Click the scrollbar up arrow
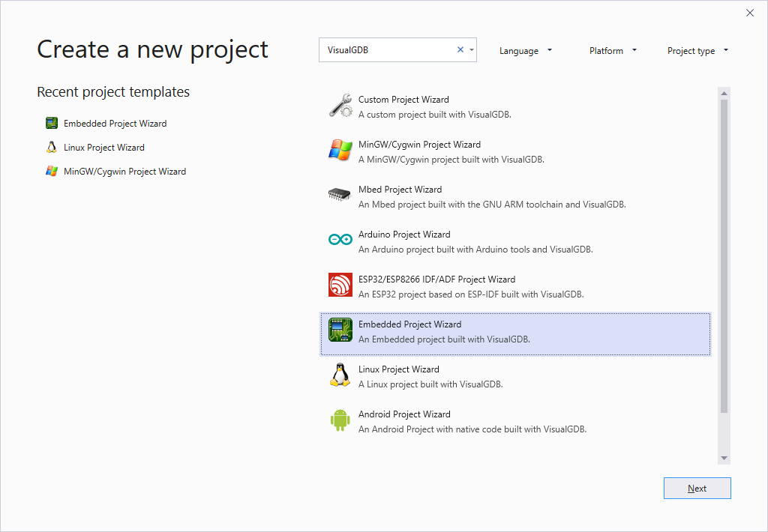The height and width of the screenshot is (532, 768). 724,93
